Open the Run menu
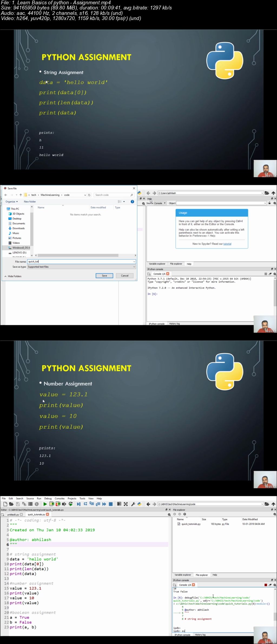 [x=39, y=498]
